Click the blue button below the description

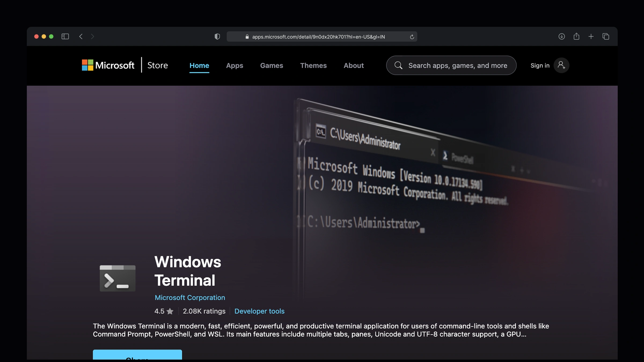click(137, 354)
